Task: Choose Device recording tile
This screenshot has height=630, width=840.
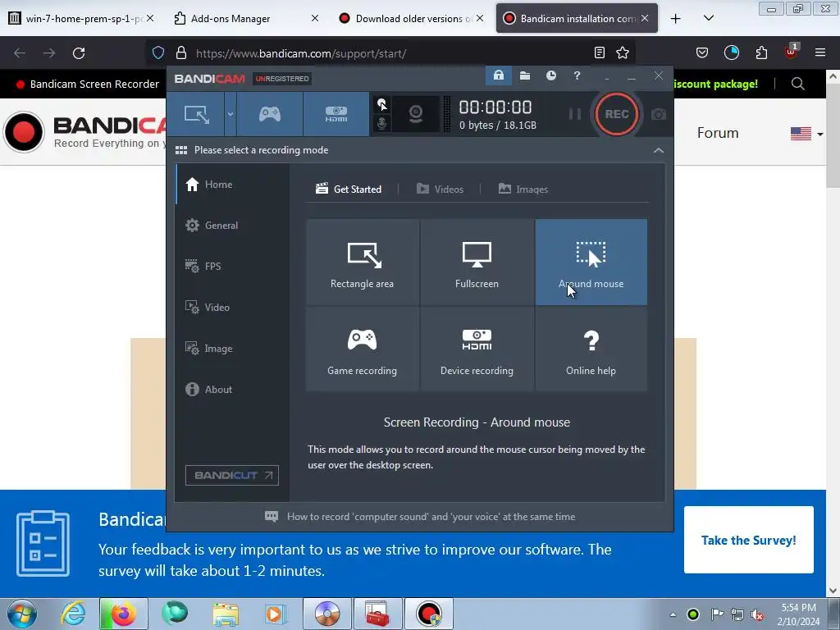Action: (x=477, y=349)
